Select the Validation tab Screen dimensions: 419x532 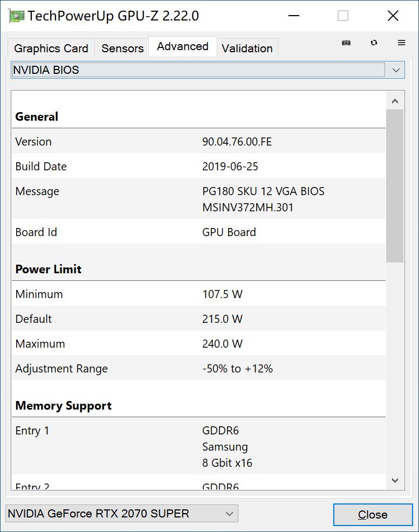247,48
